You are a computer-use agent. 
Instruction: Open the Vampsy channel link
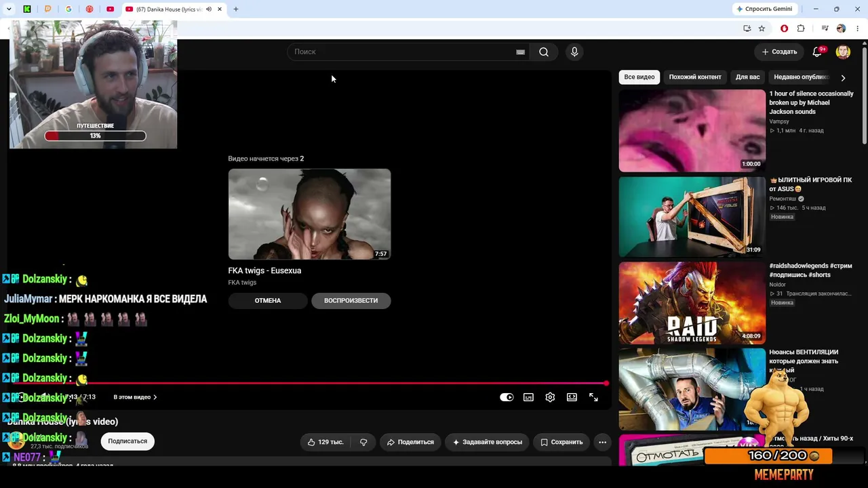(x=779, y=121)
